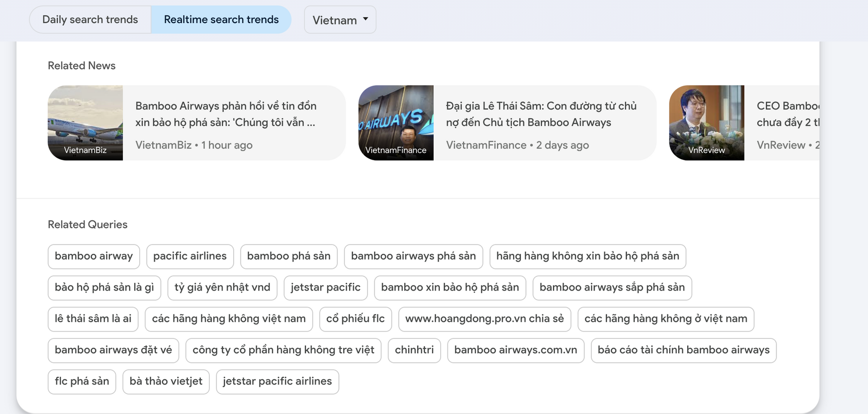Switch to Daily search trends tab
This screenshot has width=868, height=414.
click(90, 19)
